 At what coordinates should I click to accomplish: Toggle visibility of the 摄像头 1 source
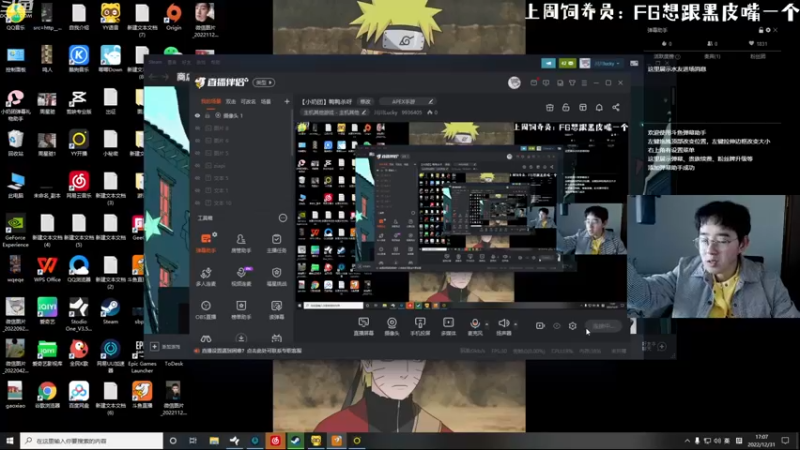[x=197, y=116]
